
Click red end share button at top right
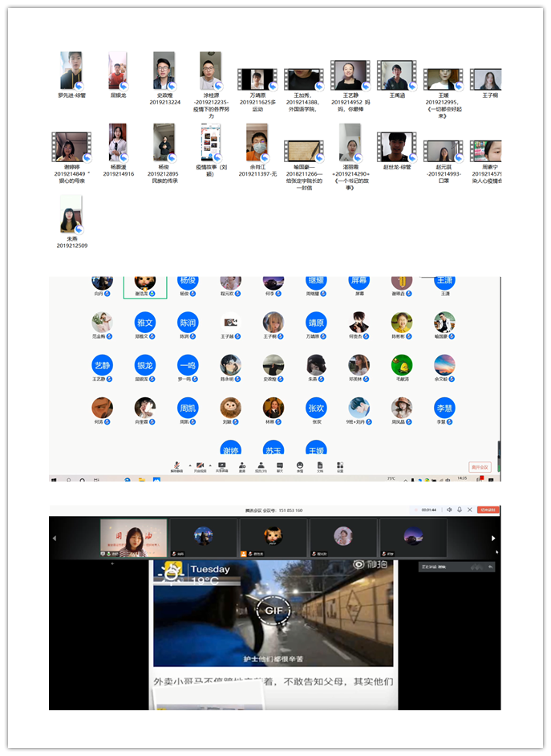pyautogui.click(x=487, y=510)
